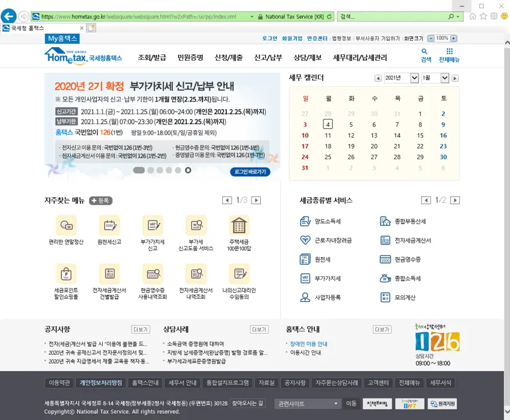Image resolution: width=510 pixels, height=420 pixels.
Task: Expand the address bar URL dropdown
Action: click(251, 16)
